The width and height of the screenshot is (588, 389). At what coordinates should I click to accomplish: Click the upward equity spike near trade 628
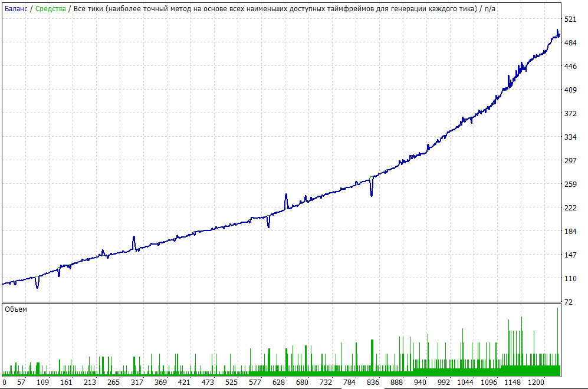(286, 196)
